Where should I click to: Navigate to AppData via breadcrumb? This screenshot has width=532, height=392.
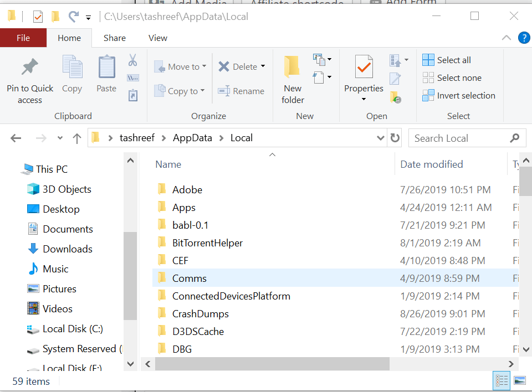(x=192, y=137)
